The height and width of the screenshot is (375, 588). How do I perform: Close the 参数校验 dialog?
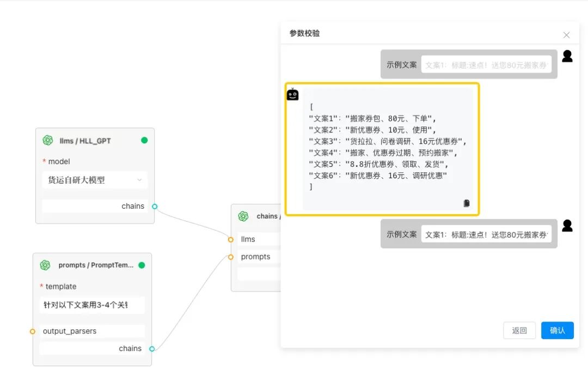tap(566, 35)
